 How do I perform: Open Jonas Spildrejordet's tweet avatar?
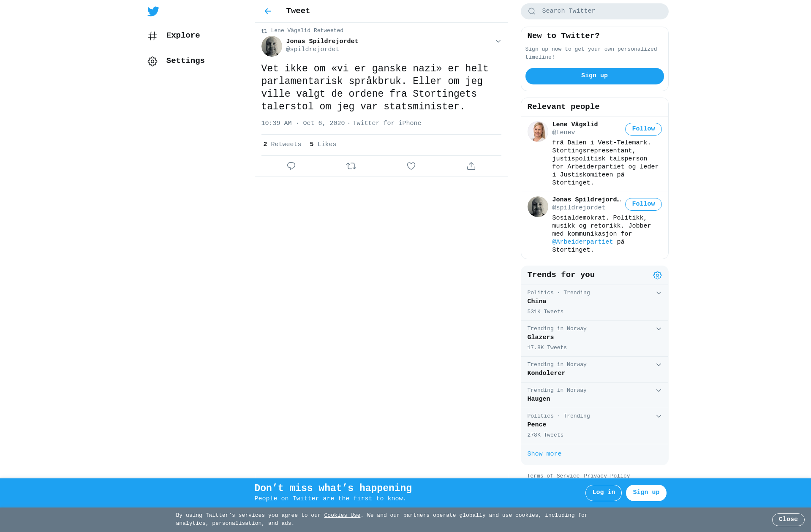tap(272, 46)
